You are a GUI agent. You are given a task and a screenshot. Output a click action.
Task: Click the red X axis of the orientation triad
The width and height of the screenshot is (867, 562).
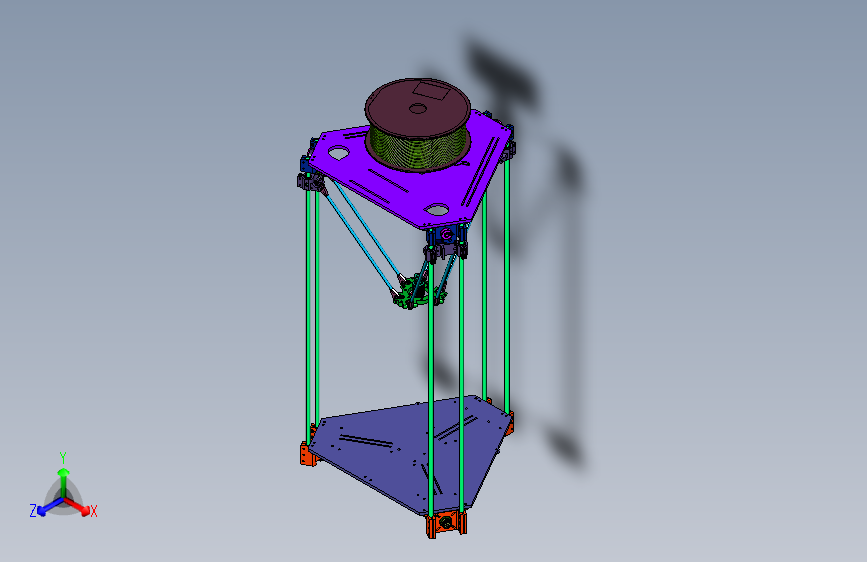[x=78, y=506]
